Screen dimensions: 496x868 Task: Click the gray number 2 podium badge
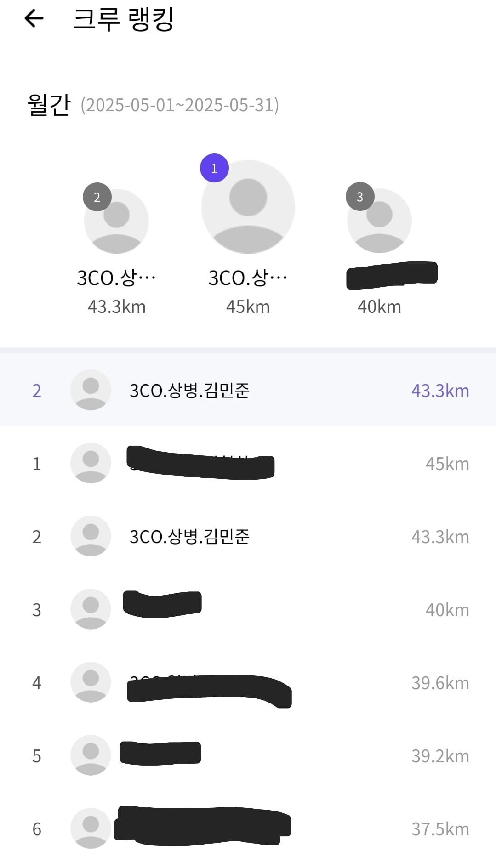[97, 197]
